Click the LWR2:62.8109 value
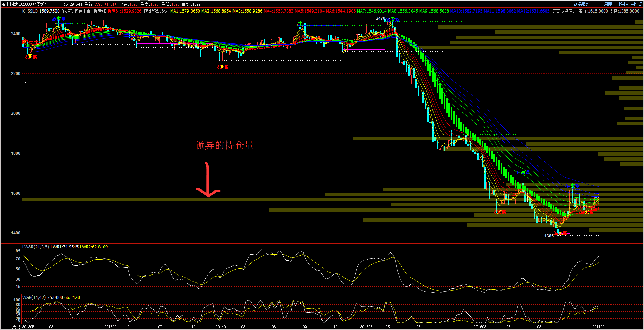This screenshot has width=644, height=330. pos(94,247)
